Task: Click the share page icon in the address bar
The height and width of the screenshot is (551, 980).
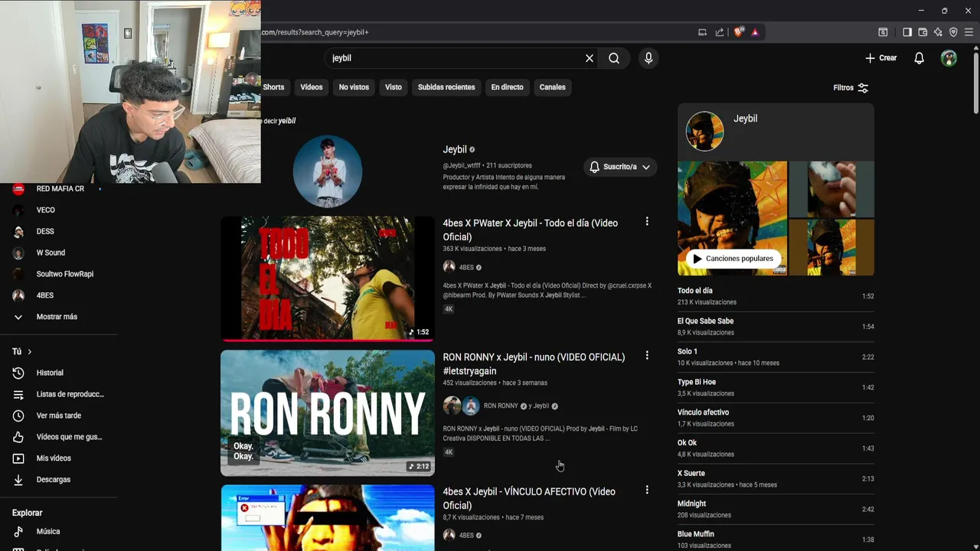Action: tap(720, 32)
